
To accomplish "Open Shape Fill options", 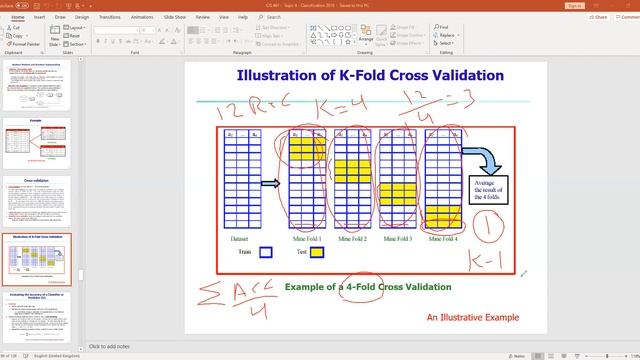I will coord(402,27).
